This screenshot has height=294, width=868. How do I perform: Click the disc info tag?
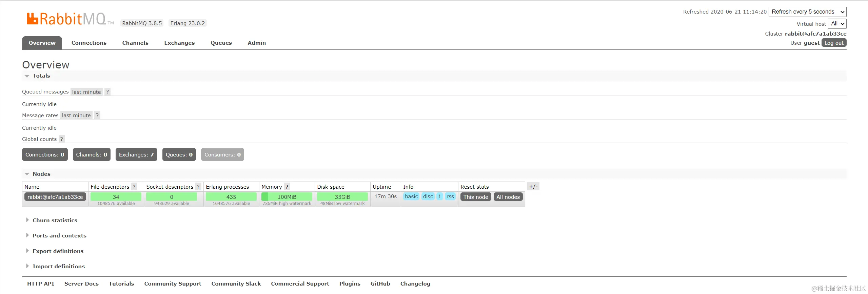(428, 196)
